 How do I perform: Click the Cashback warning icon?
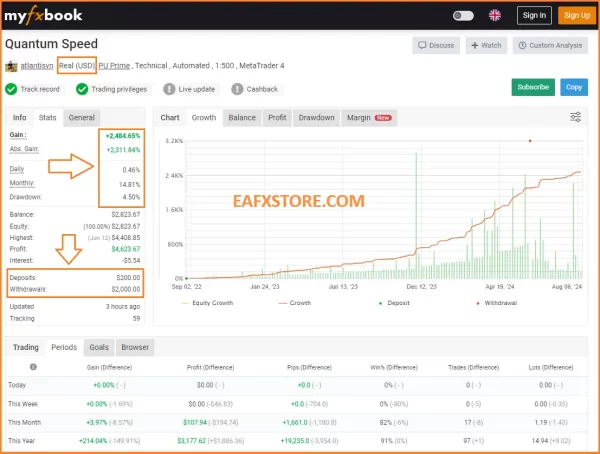(237, 89)
